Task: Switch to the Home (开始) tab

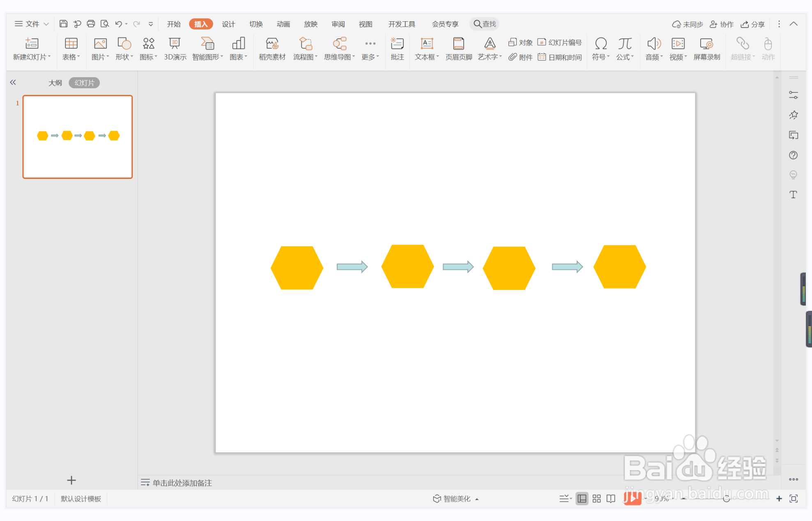Action: (174, 24)
